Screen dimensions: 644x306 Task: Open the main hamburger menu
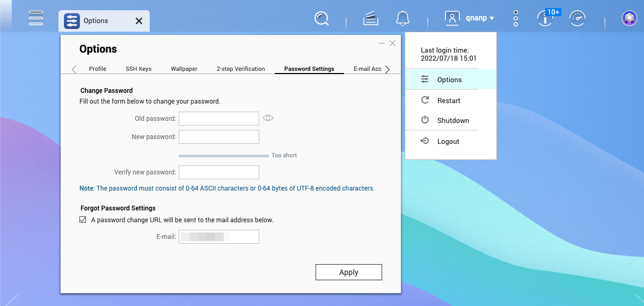coord(36,18)
